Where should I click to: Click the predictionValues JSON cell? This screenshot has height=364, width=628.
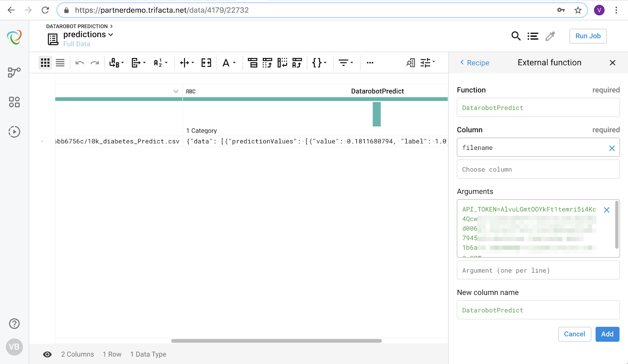pos(316,141)
